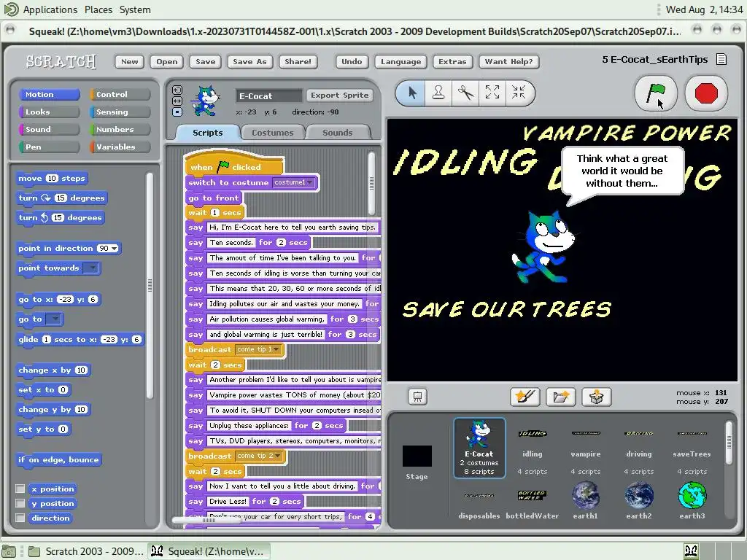Open the project notes page icon

pos(721,60)
